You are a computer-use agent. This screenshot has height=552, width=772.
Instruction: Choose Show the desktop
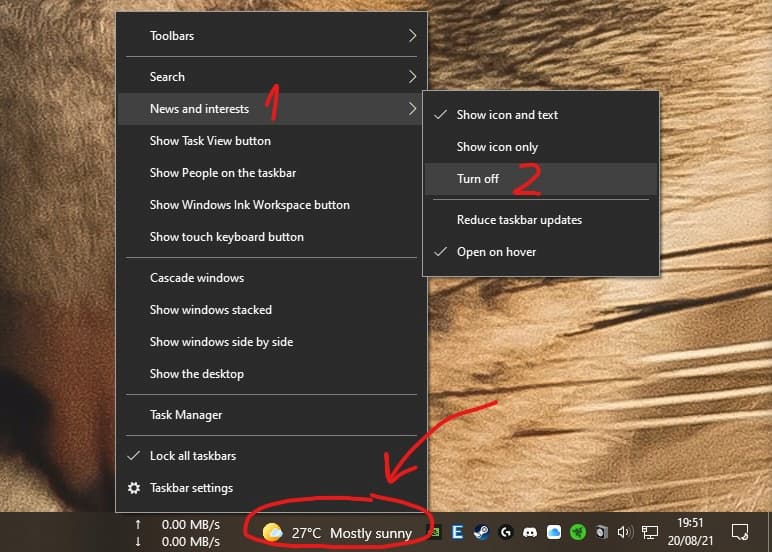click(271, 374)
